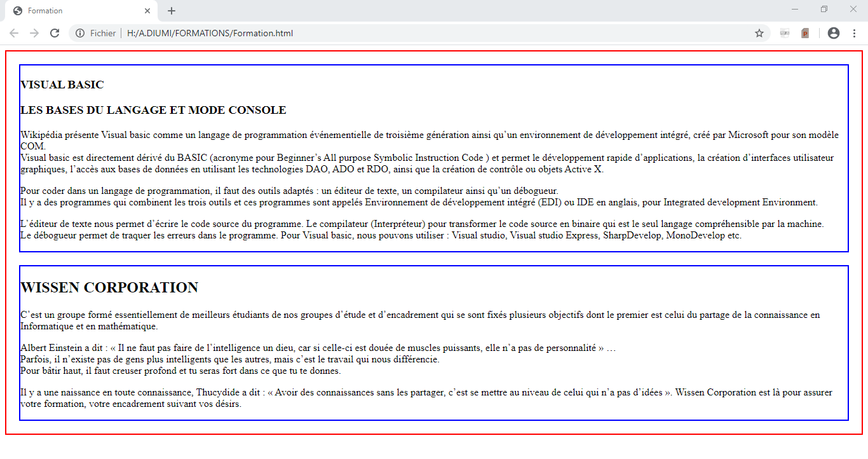Click the 'Fichier' label in address bar
This screenshot has height=459, width=868.
click(103, 33)
